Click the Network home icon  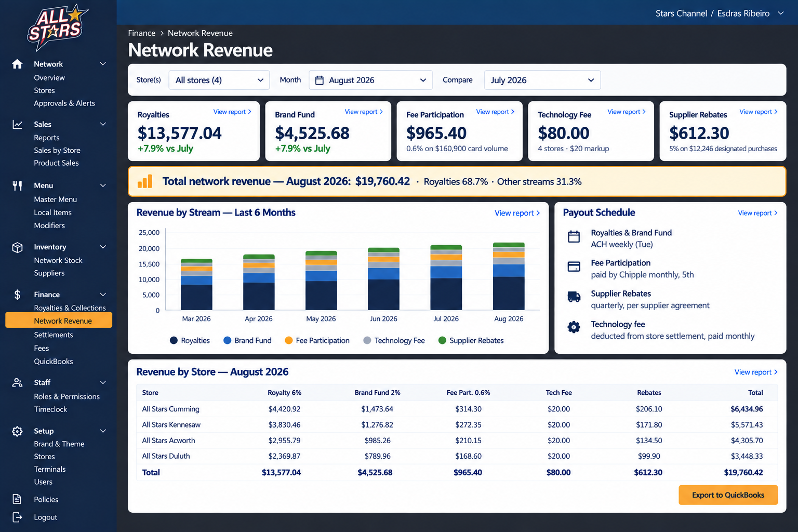(x=17, y=64)
